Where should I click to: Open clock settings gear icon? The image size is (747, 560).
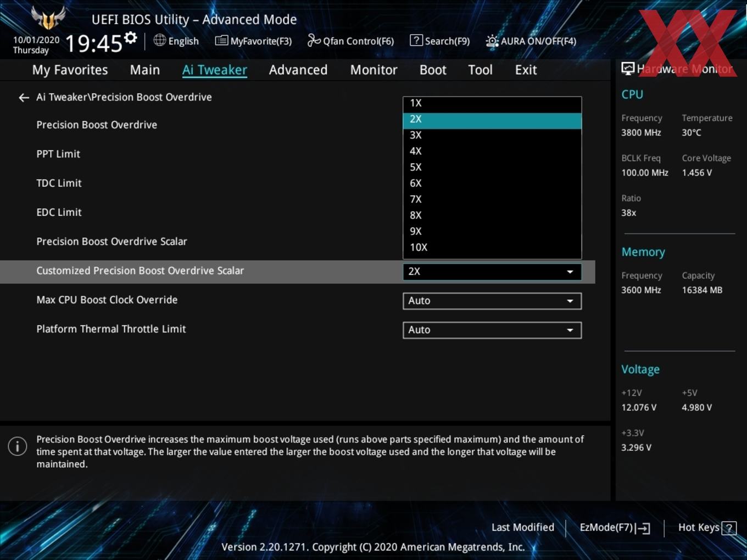131,38
